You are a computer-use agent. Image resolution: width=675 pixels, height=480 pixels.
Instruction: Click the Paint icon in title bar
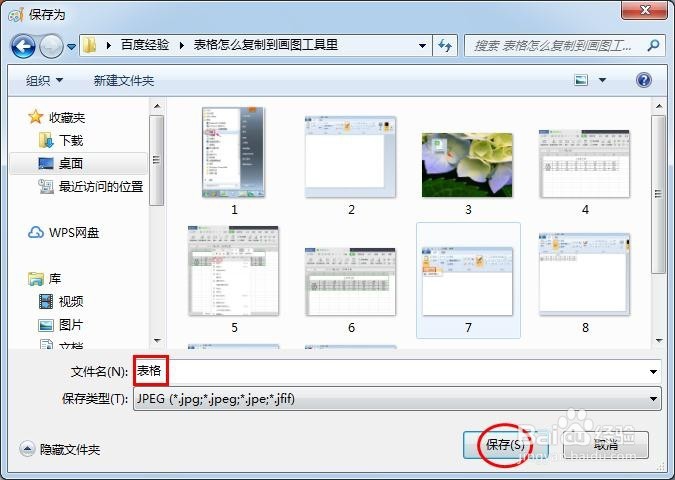(x=15, y=15)
